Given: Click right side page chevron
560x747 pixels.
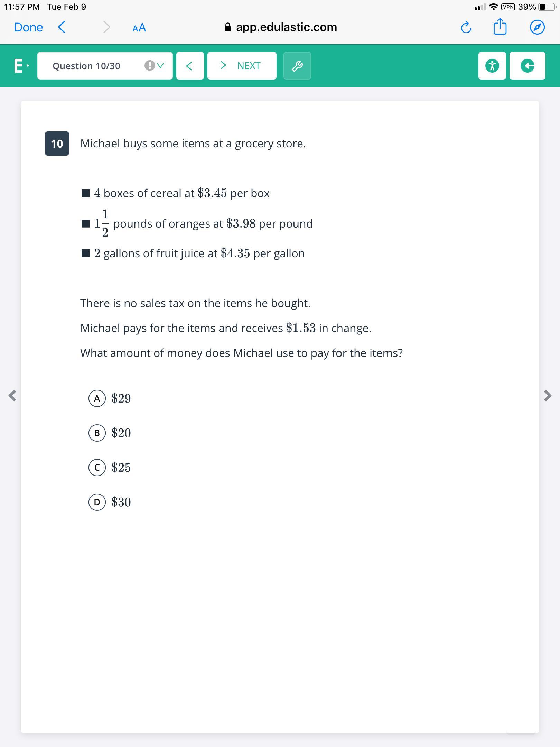Looking at the screenshot, I should click(x=548, y=395).
